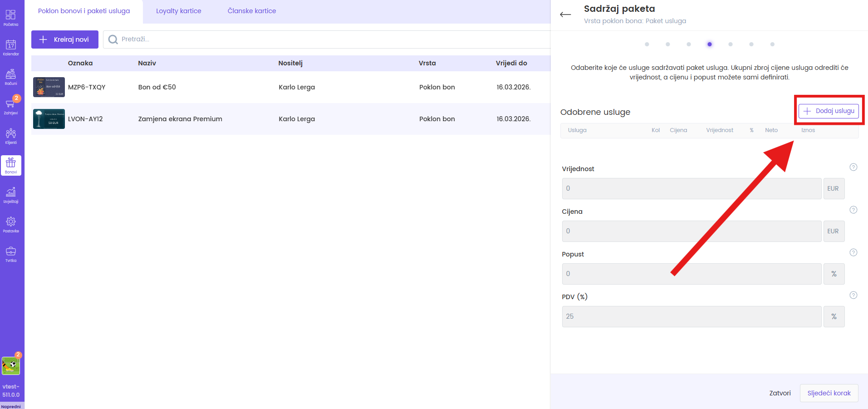Viewport: 868px width, 409px height.
Task: Show help for PDV (%) field
Action: [853, 295]
